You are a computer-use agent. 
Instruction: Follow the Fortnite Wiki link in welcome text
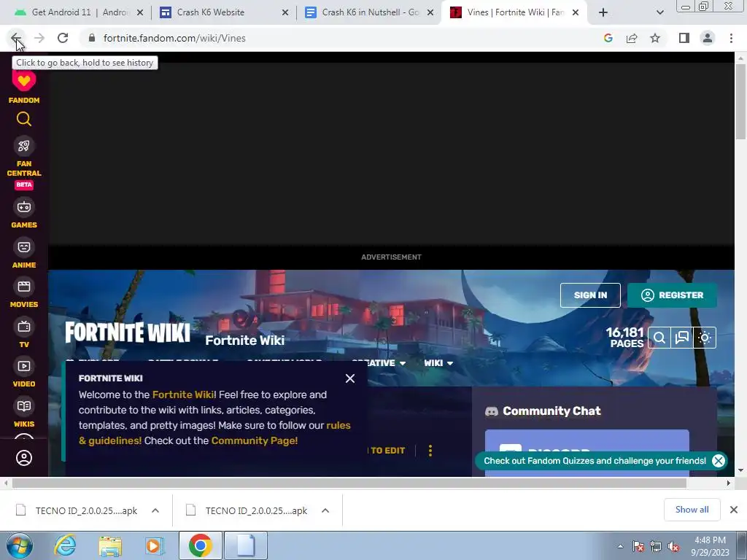point(182,394)
